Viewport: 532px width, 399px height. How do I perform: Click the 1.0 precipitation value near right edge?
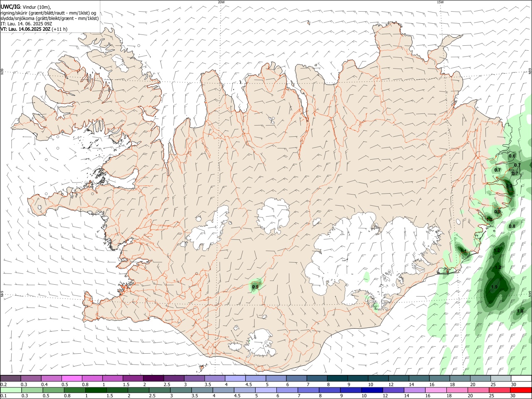tap(520, 311)
